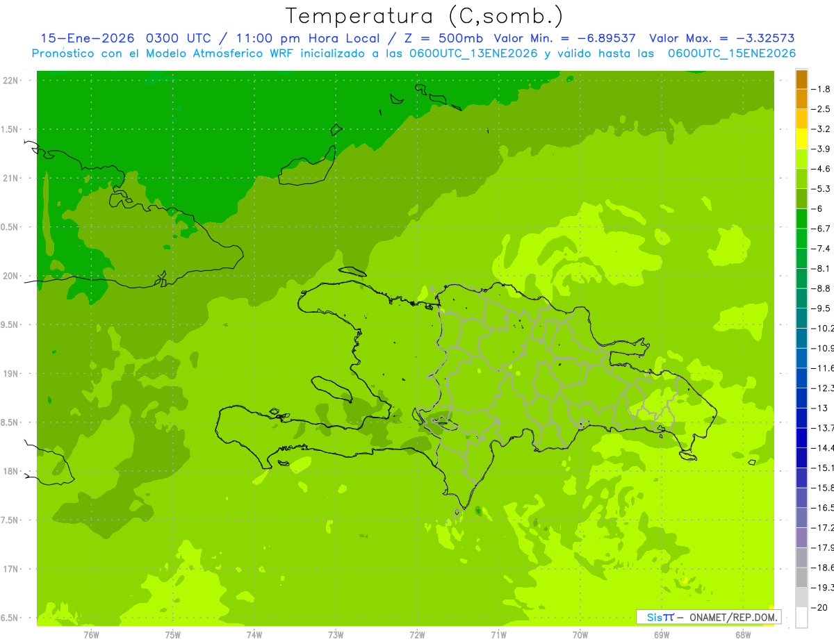Image resolution: width=834 pixels, height=644 pixels.
Task: Click the dark orange swatch above -1.8
Action: [x=801, y=79]
